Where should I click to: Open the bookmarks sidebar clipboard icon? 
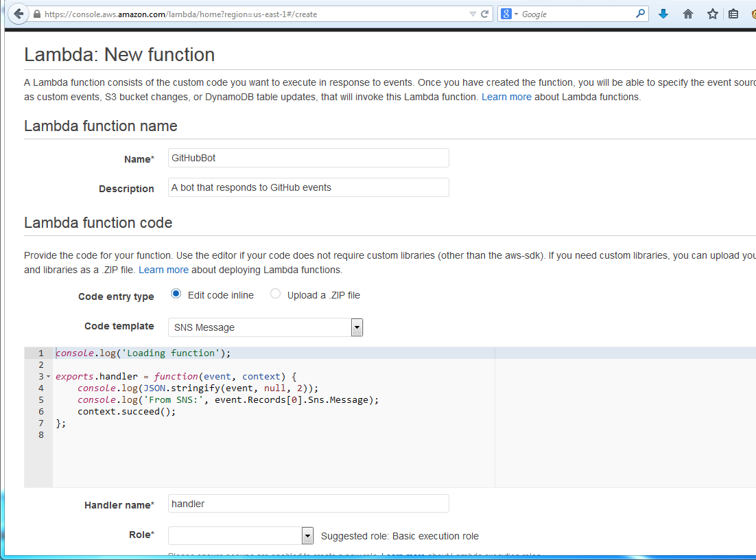point(733,13)
